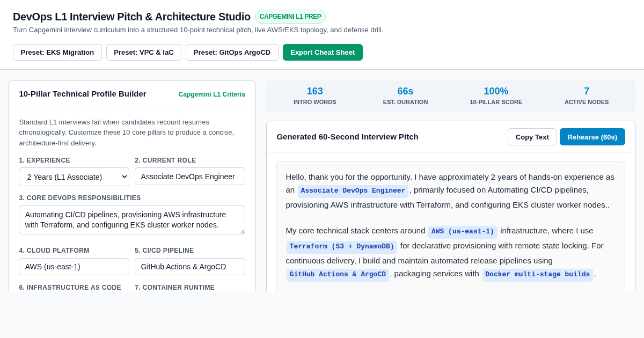Viewport: 644px width, 338px height.
Task: Click the Associate DevOps Engineer pitch tag
Action: [x=353, y=191]
